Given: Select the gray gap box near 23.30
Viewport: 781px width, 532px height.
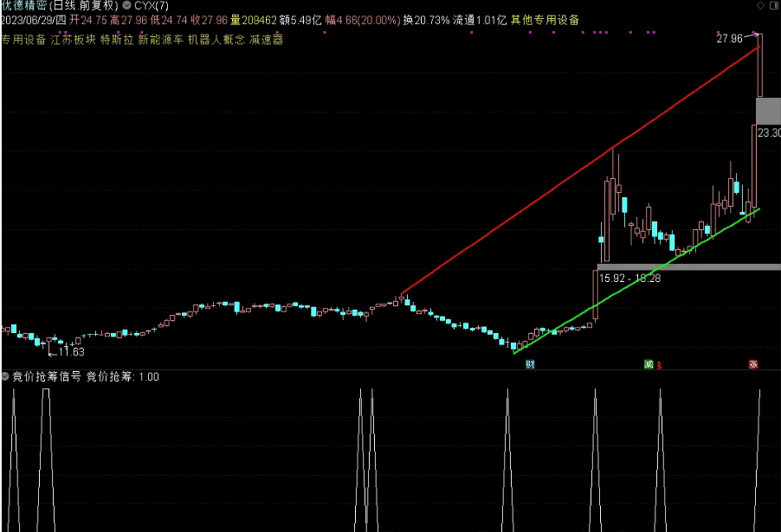Looking at the screenshot, I should (768, 111).
